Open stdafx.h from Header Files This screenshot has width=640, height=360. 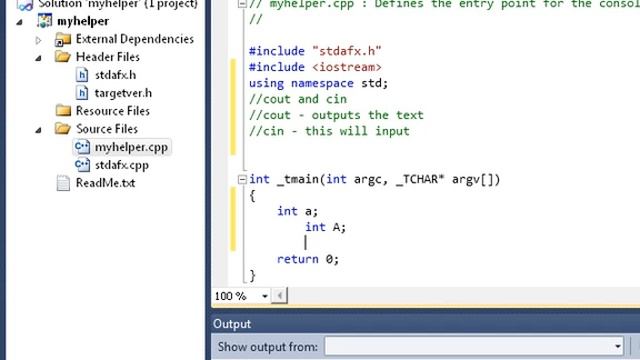(x=116, y=75)
